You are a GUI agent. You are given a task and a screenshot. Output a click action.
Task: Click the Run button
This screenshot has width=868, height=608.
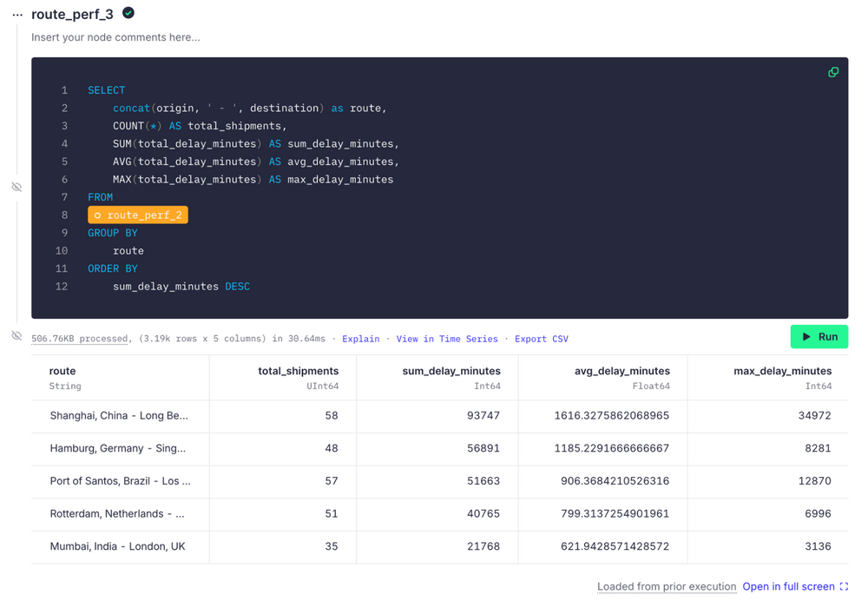[x=819, y=336]
